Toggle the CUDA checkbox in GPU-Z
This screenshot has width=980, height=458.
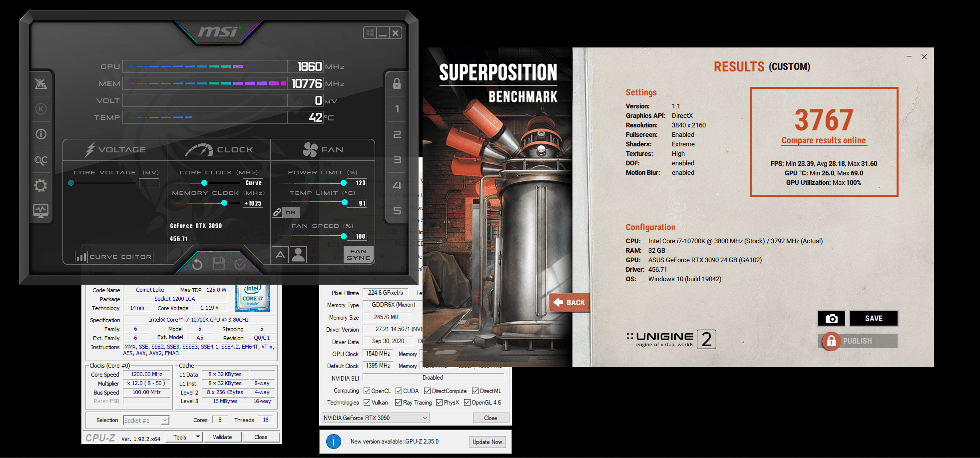pyautogui.click(x=399, y=391)
